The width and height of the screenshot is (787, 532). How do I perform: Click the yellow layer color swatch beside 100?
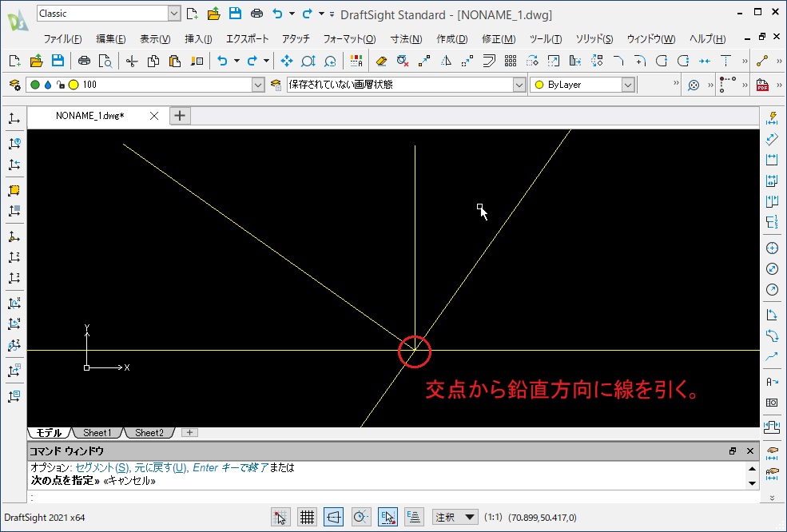pos(74,85)
